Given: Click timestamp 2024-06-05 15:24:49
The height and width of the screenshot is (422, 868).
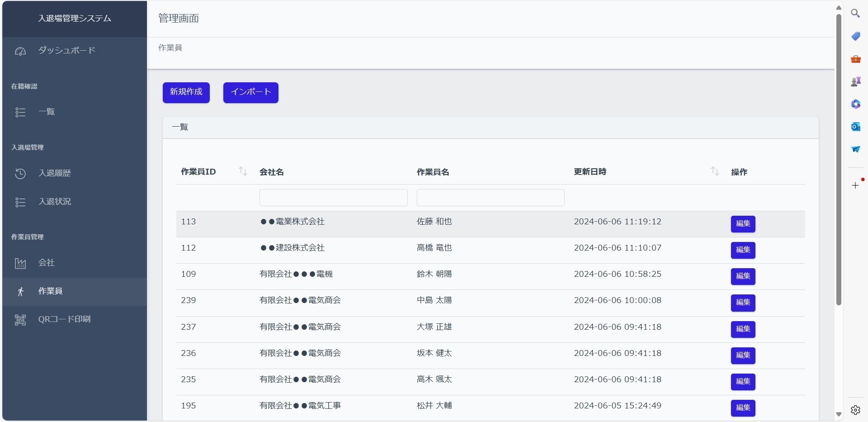Looking at the screenshot, I should [x=618, y=406].
